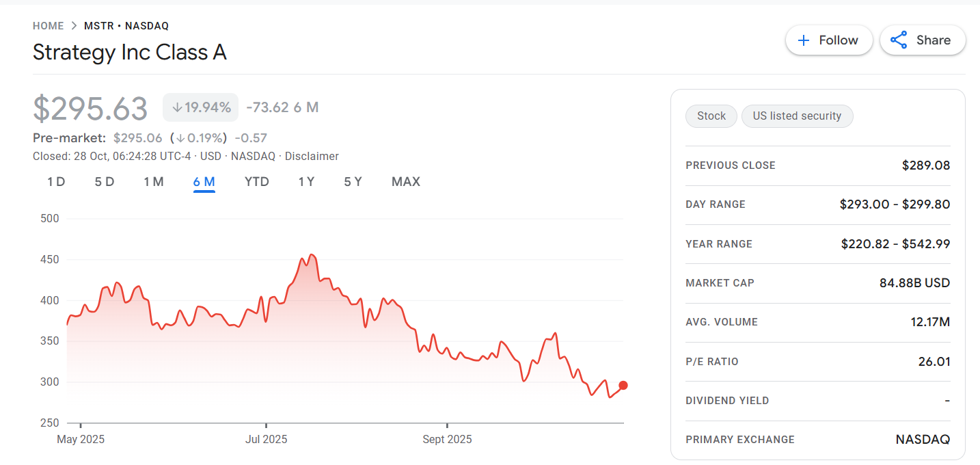Image resolution: width=980 pixels, height=465 pixels.
Task: Click the breadcrumb chevron after HOME
Action: click(x=74, y=26)
